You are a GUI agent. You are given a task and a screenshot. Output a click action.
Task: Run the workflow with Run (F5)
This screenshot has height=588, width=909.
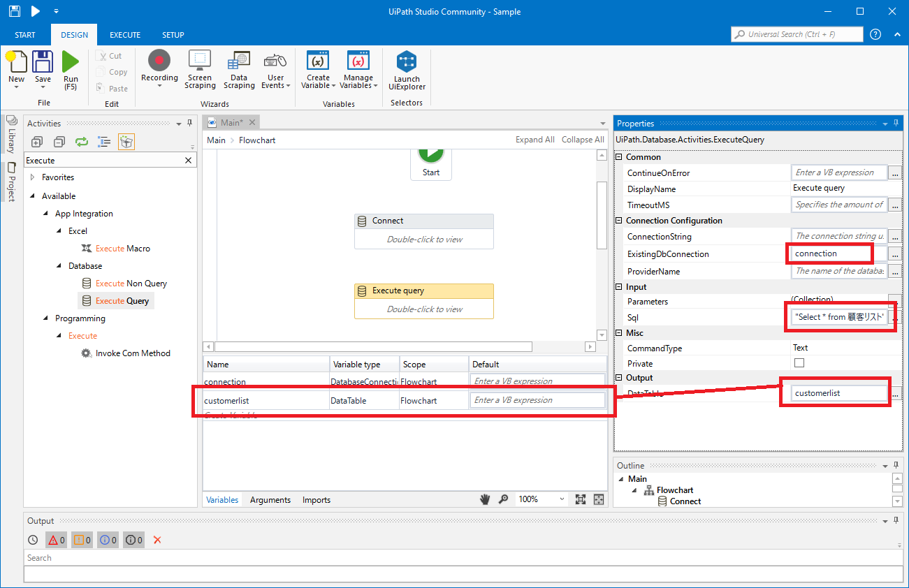pyautogui.click(x=71, y=63)
